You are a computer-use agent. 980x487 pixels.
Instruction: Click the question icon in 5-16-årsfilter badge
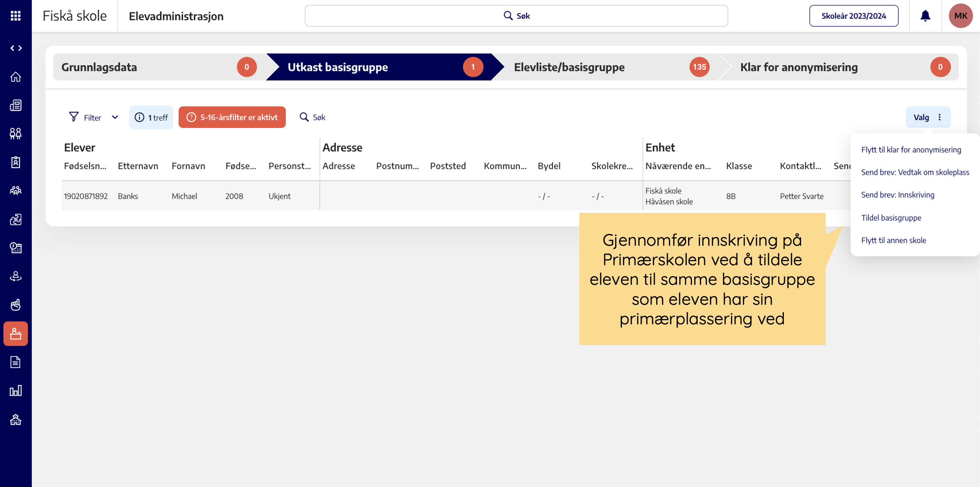191,117
